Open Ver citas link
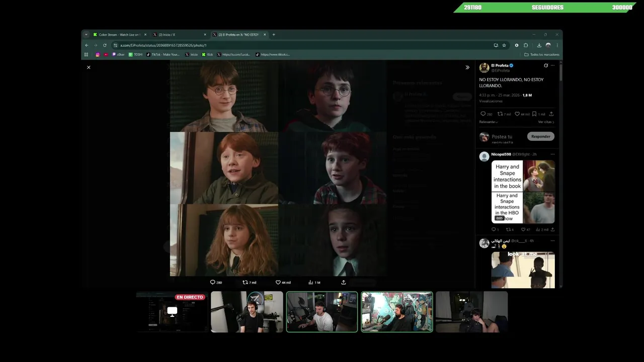This screenshot has height=362, width=644. [546, 122]
